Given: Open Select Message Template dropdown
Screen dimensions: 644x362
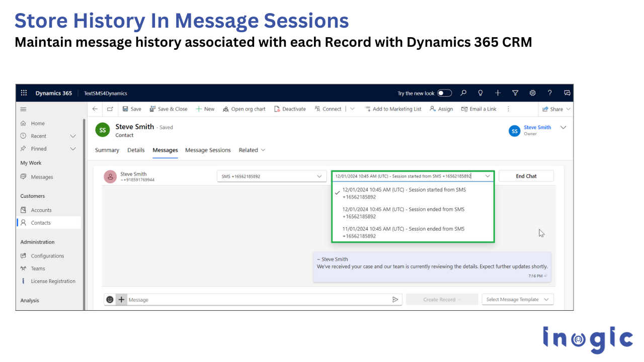Looking at the screenshot, I should [518, 300].
